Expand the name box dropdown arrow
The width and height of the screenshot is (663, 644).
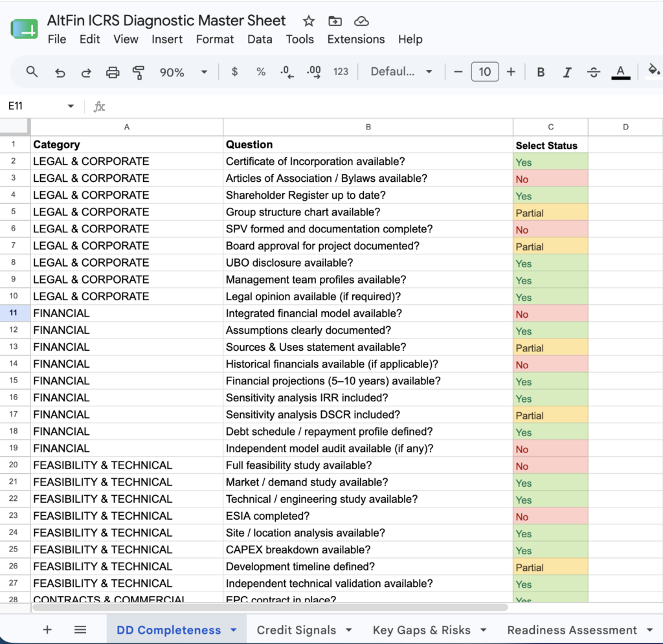click(x=71, y=106)
